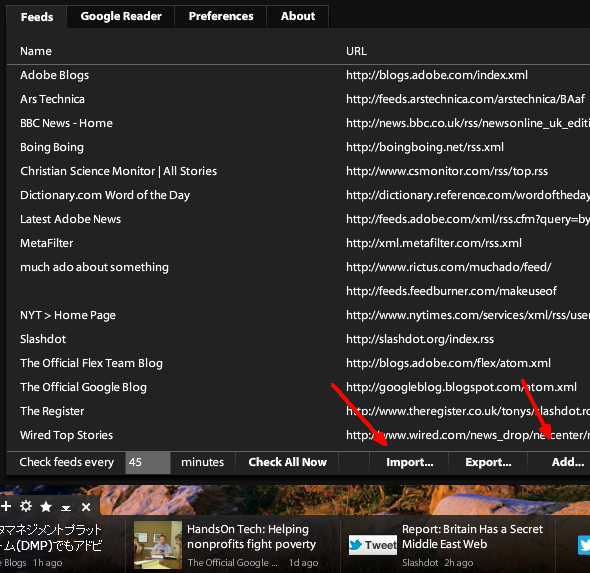
Task: Switch to the Google Reader tab
Action: 121,17
